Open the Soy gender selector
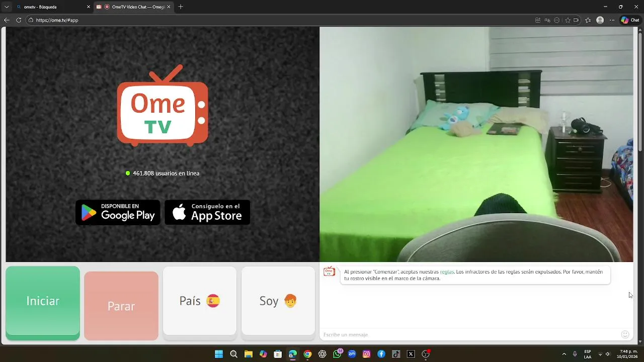644x362 pixels. pos(278,301)
